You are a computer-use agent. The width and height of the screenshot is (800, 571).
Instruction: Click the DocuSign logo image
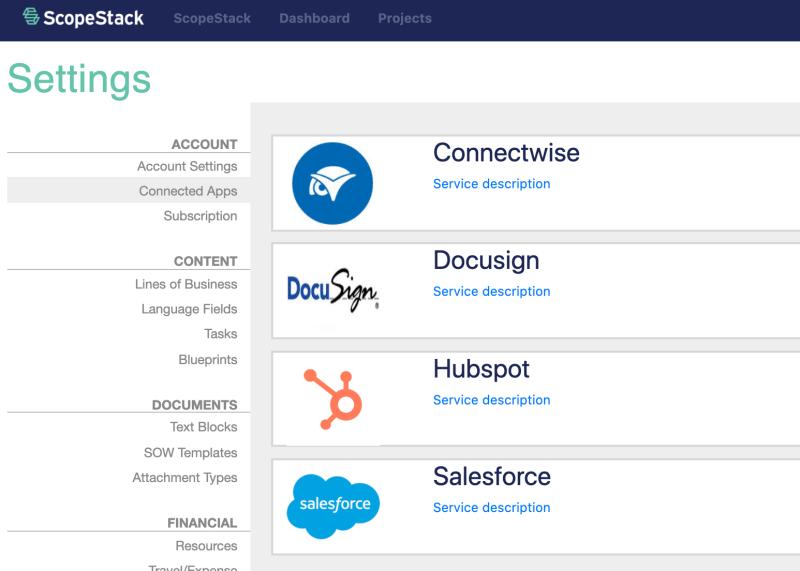point(333,290)
